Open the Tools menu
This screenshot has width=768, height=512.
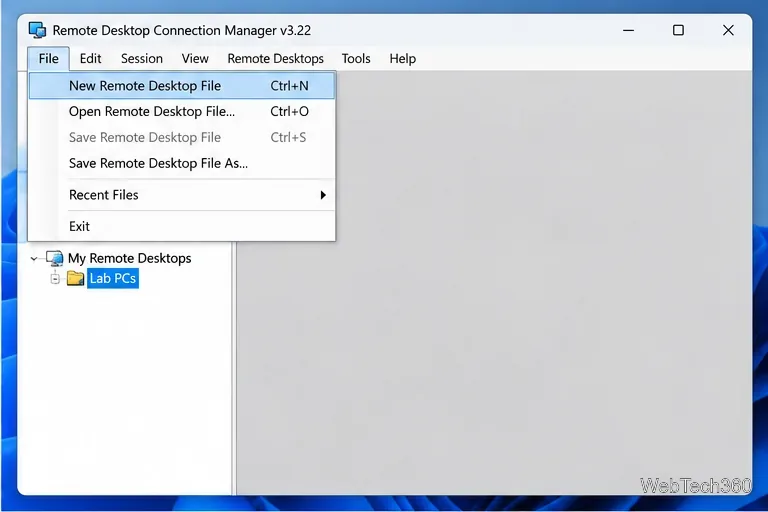tap(356, 59)
